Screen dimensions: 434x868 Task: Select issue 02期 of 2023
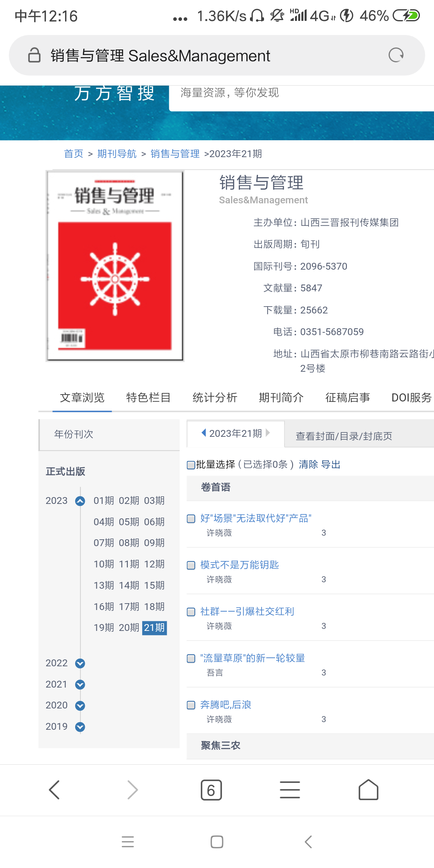coord(129,501)
